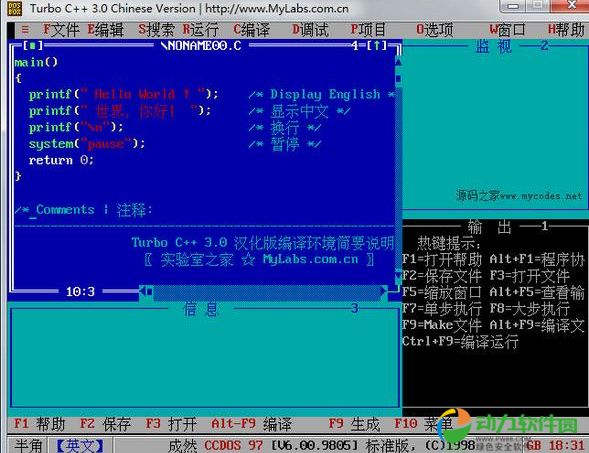Open the D调试 debug menu

(x=310, y=29)
